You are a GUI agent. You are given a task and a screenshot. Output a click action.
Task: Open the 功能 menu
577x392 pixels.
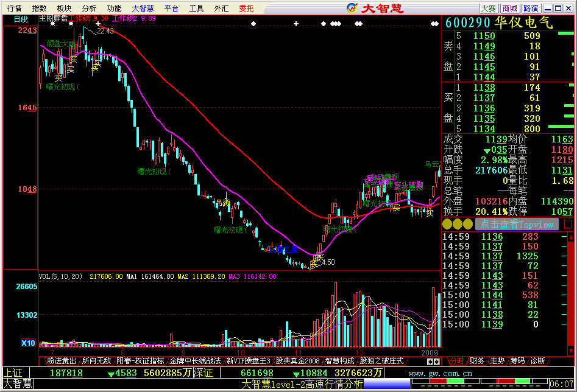click(x=115, y=8)
